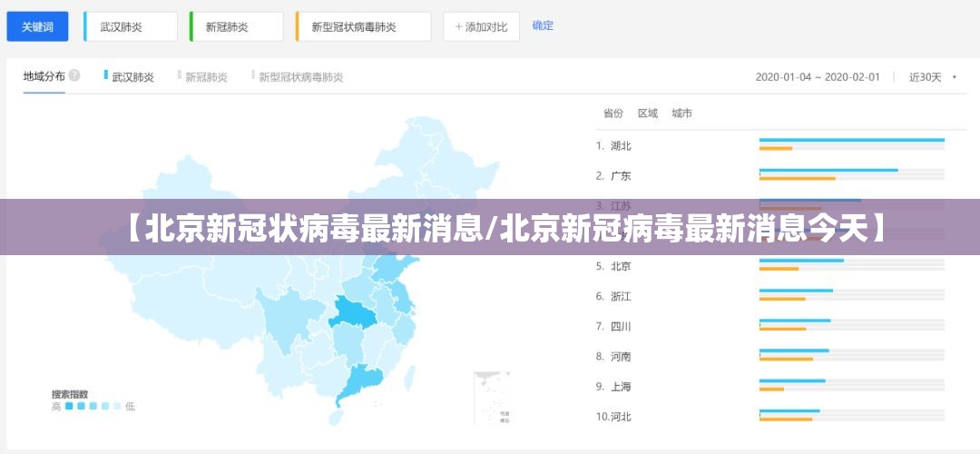Click the orange bar for 广东
Viewport: 980px width, 454px height.
[798, 178]
